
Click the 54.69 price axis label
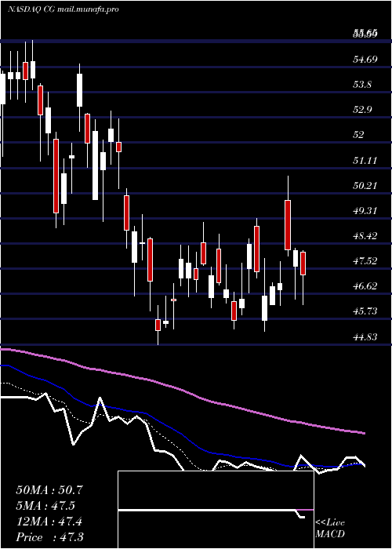tap(365, 59)
